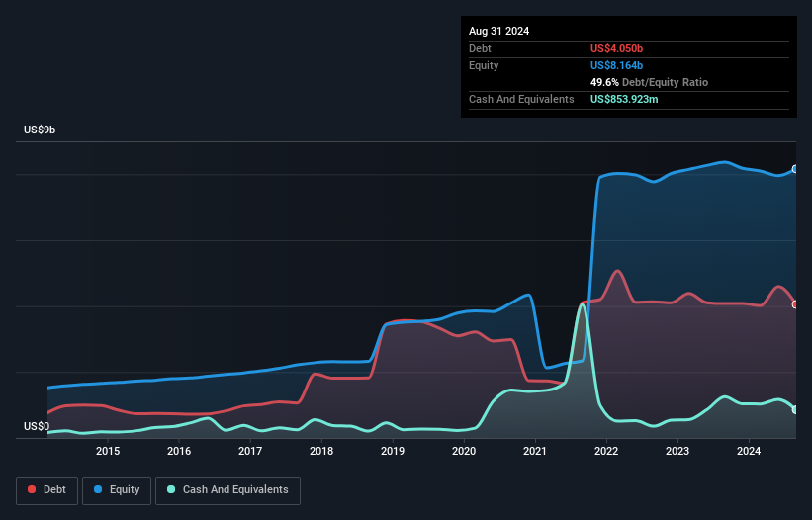
Task: Click the 49.6% Debt/Equity Ratio text
Action: [649, 82]
